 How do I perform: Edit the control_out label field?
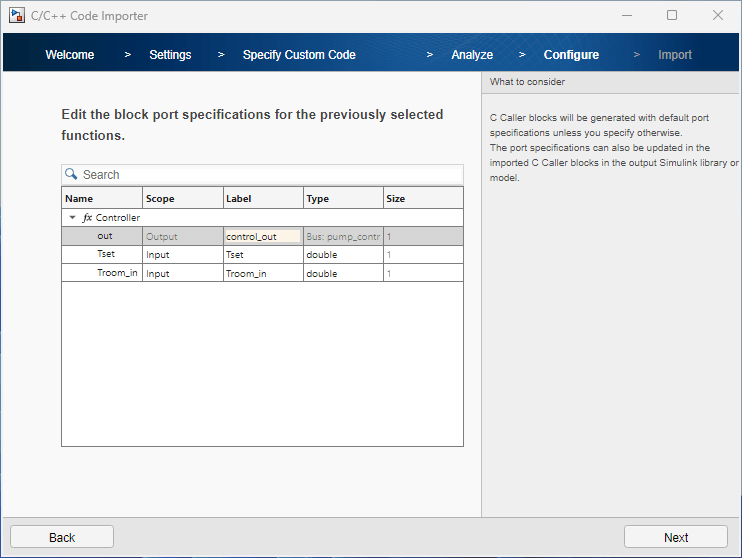tap(262, 236)
